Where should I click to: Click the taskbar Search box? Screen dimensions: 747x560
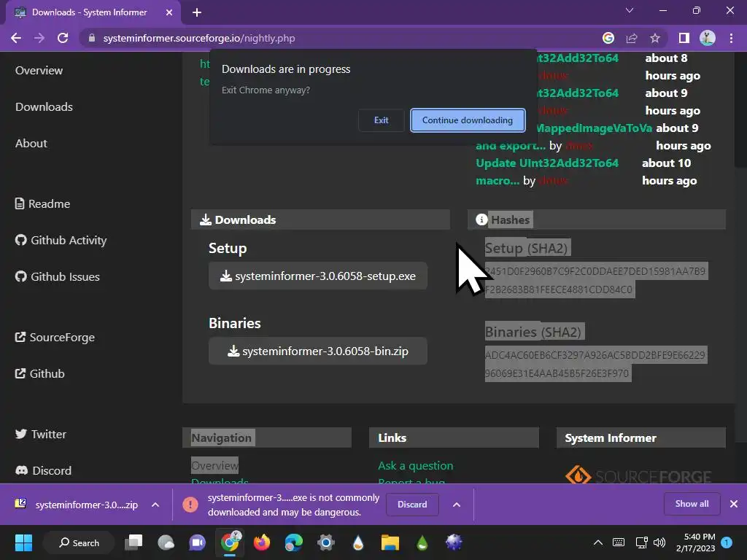pyautogui.click(x=79, y=542)
